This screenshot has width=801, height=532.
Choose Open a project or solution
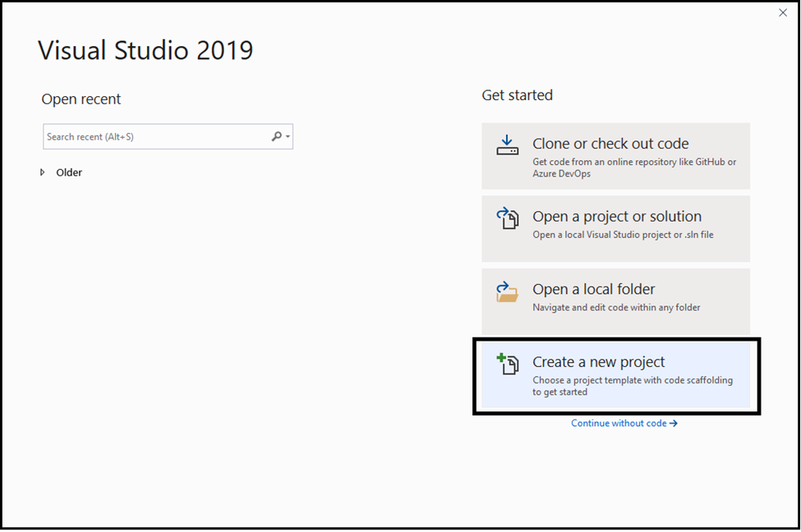point(615,229)
